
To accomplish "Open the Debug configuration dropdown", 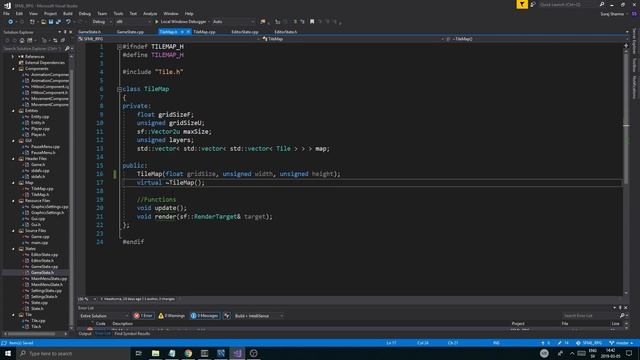I will point(101,22).
